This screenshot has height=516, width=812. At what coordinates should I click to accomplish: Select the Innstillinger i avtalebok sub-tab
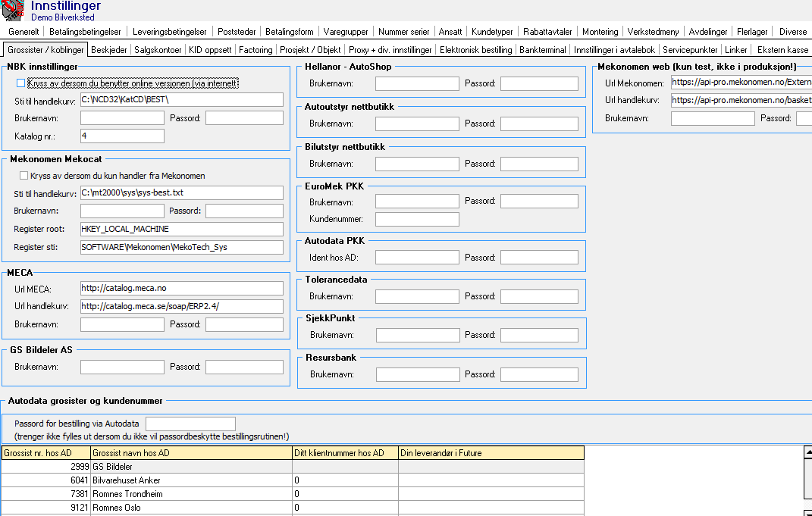[x=614, y=50]
